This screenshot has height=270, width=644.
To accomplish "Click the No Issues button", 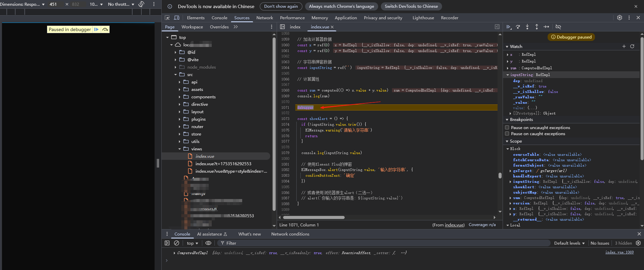I will [600, 243].
